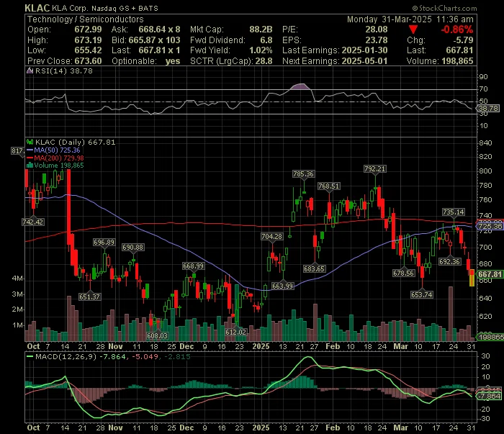Click the 742.42 low price label

(x=33, y=222)
